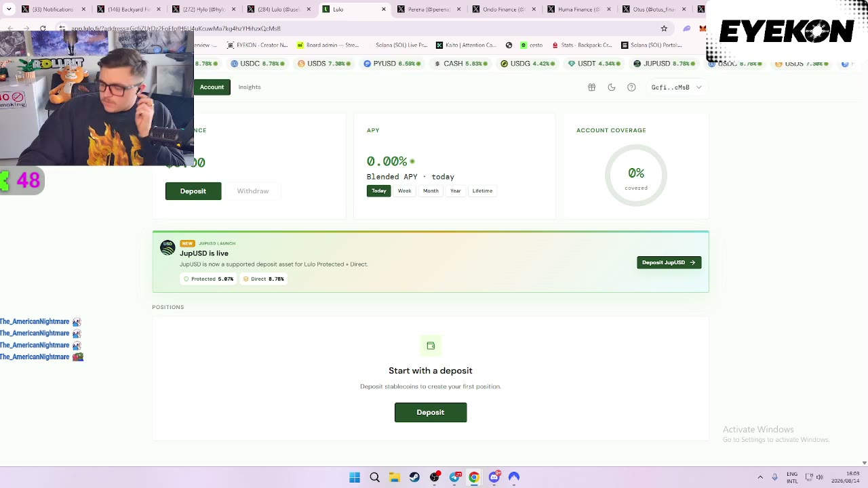Click the JupUSD token logo in banner

tap(167, 247)
